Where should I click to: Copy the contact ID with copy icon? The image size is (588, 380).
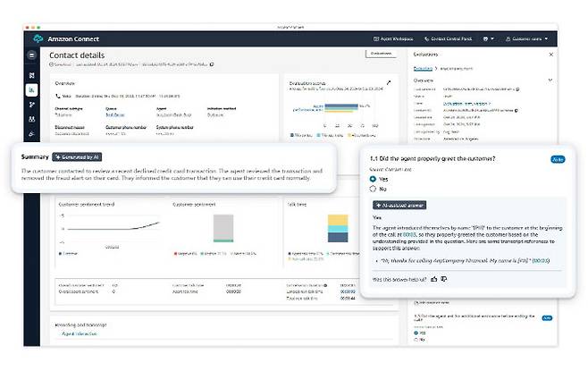tap(211, 64)
